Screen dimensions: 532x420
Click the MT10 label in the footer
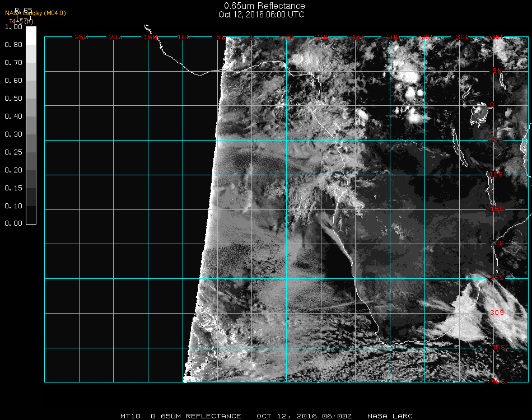coord(130,416)
